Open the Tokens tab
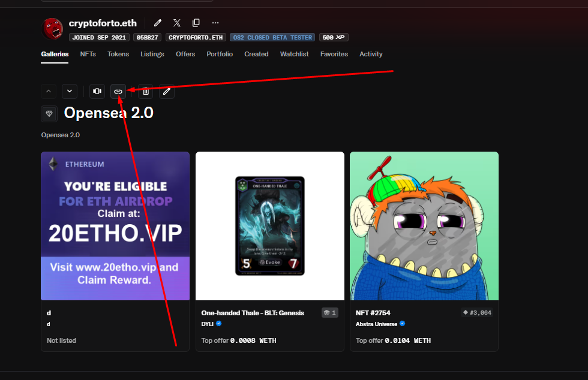This screenshot has height=380, width=588. point(118,55)
